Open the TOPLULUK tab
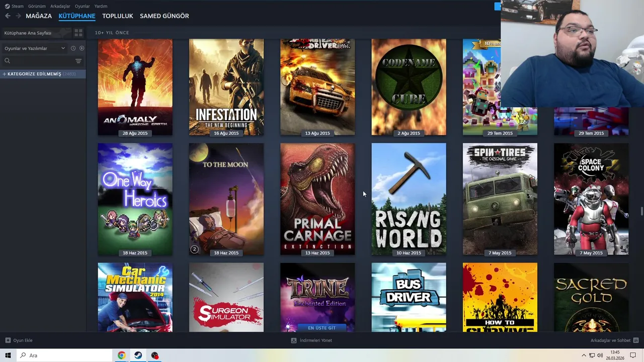The image size is (644, 362). [117, 16]
